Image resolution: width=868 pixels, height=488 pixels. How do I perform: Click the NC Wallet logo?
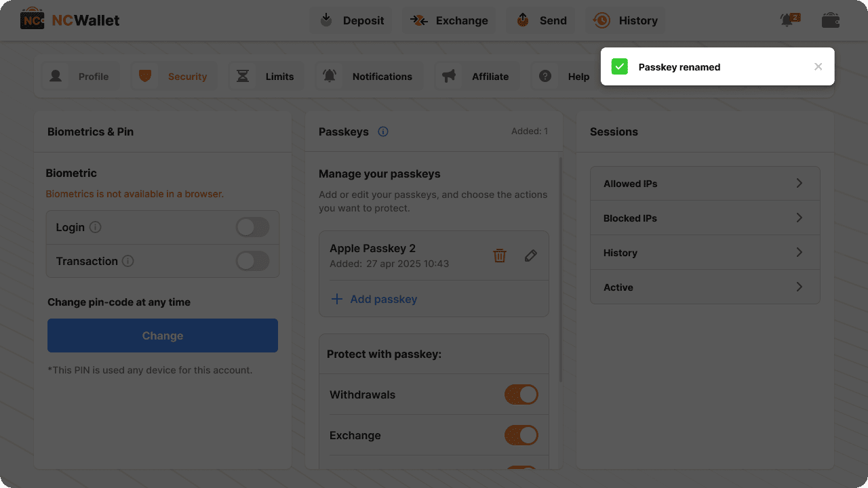[x=70, y=20]
